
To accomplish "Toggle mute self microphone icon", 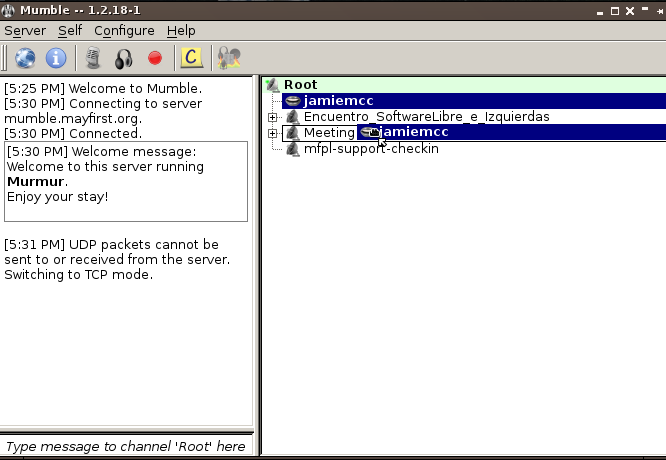I will (x=93, y=58).
